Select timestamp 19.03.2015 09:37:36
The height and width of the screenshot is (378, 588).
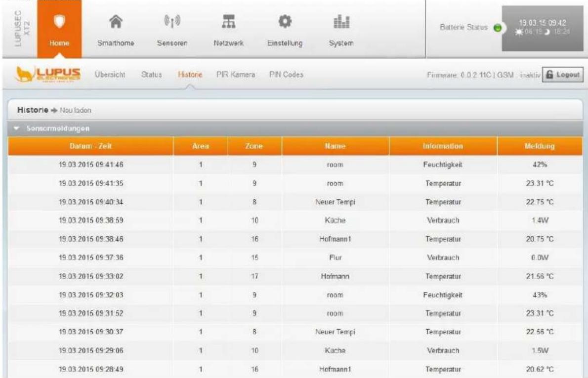pyautogui.click(x=91, y=257)
